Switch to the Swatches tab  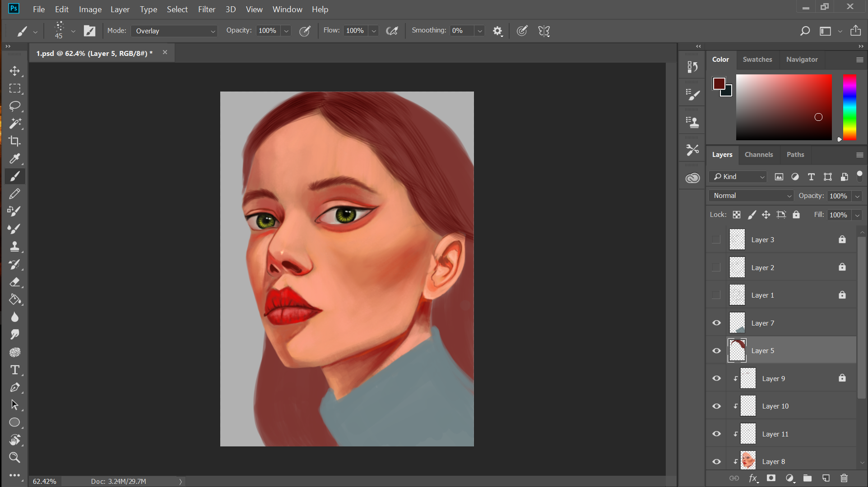coord(757,60)
